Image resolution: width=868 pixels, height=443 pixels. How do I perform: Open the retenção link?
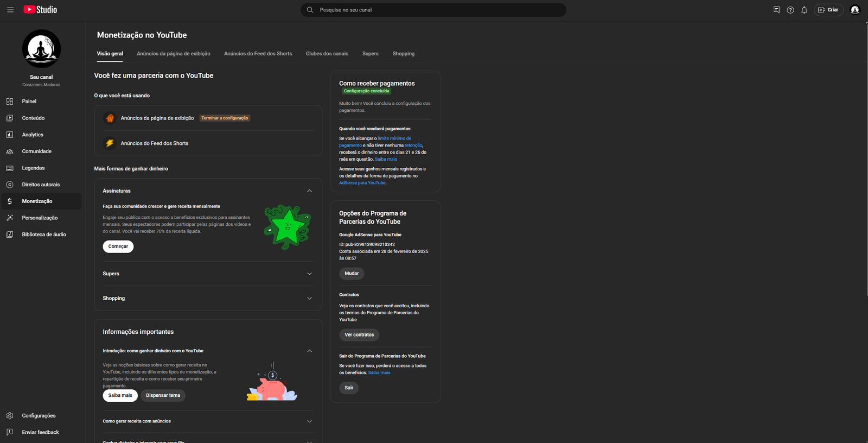[413, 145]
